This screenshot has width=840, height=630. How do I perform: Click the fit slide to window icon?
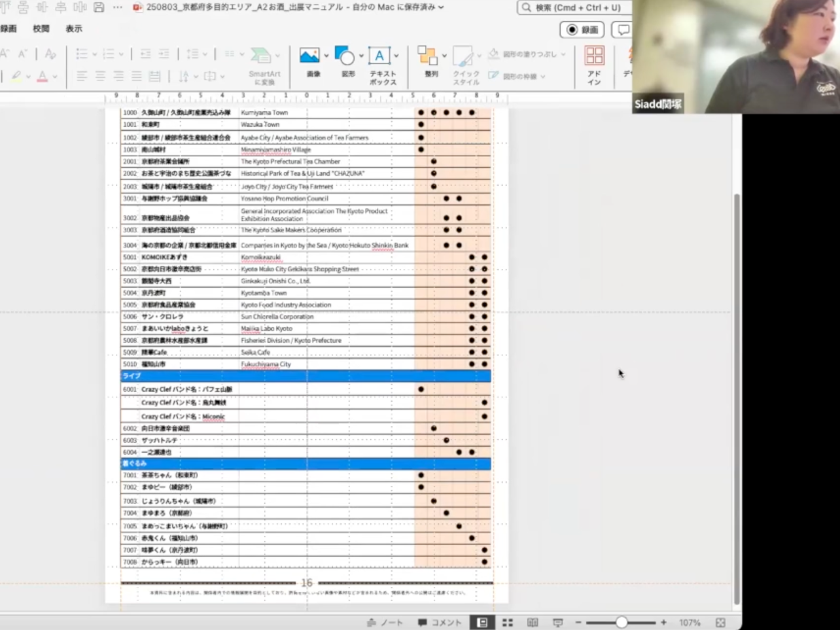tap(720, 622)
